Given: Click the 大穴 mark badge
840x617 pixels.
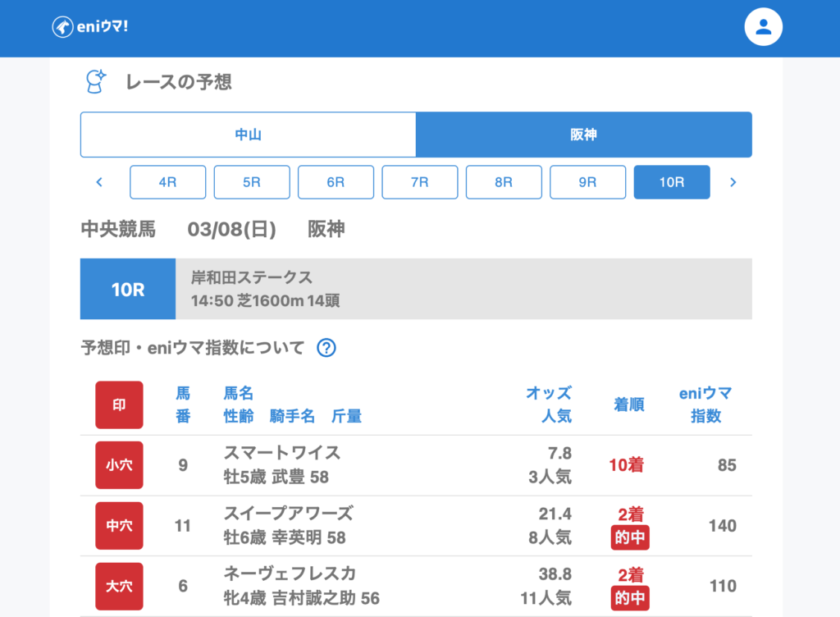Looking at the screenshot, I should click(x=119, y=586).
